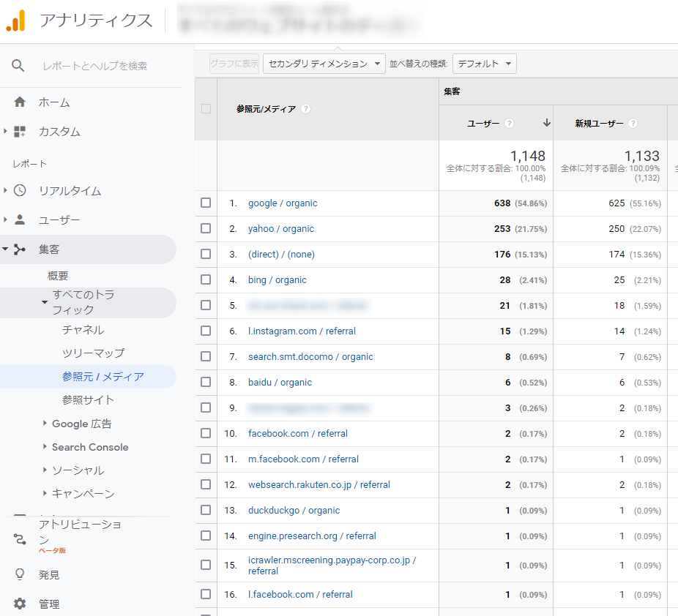The width and height of the screenshot is (678, 616).
Task: Click the Customization (カスタム) dashboard icon
Action: click(20, 132)
